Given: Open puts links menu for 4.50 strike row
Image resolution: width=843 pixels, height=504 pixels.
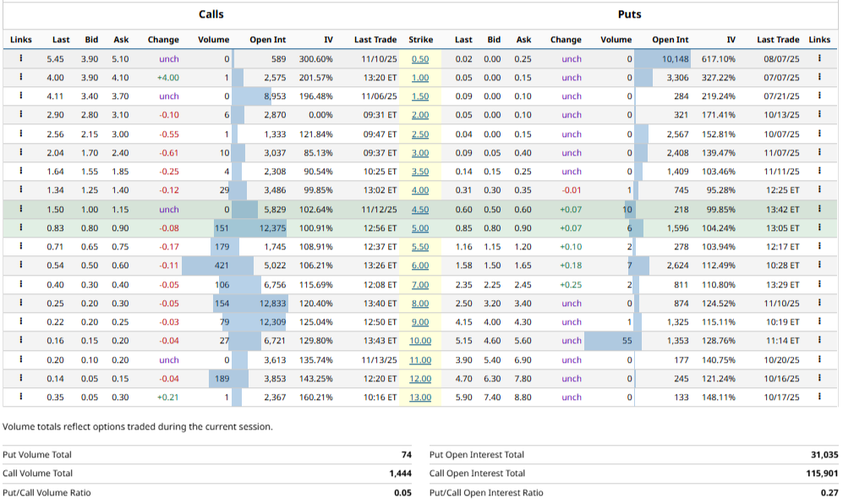Looking at the screenshot, I should [819, 210].
